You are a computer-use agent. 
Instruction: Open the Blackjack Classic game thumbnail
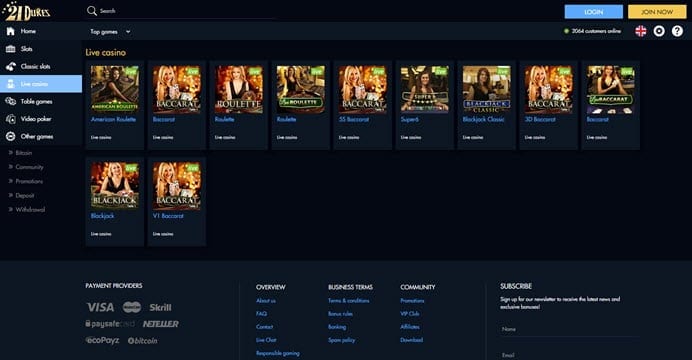[x=487, y=90]
